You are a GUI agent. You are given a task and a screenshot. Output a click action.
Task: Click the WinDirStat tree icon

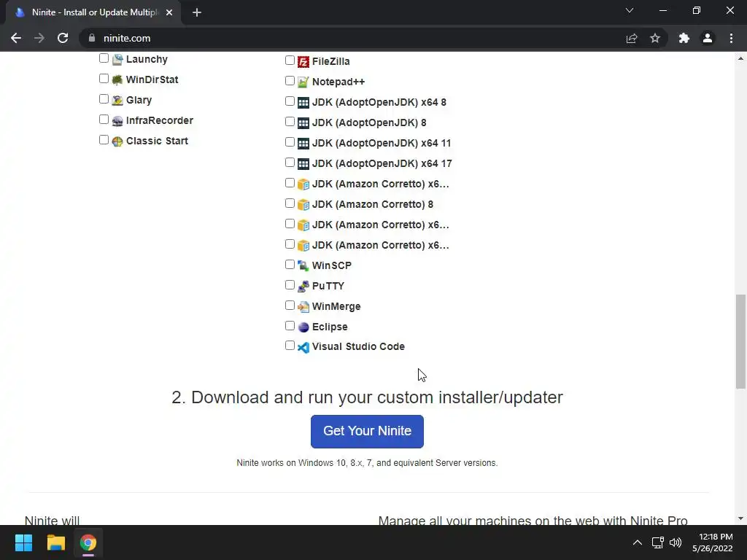pos(117,80)
